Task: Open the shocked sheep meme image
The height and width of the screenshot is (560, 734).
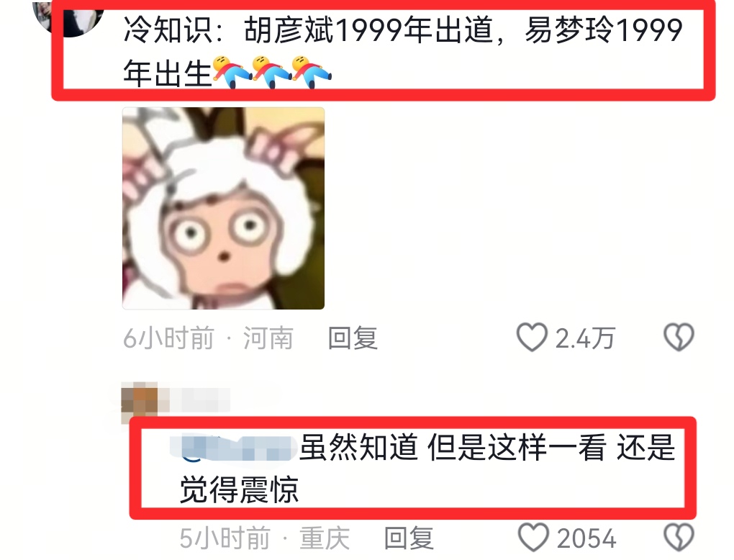Action: (223, 208)
